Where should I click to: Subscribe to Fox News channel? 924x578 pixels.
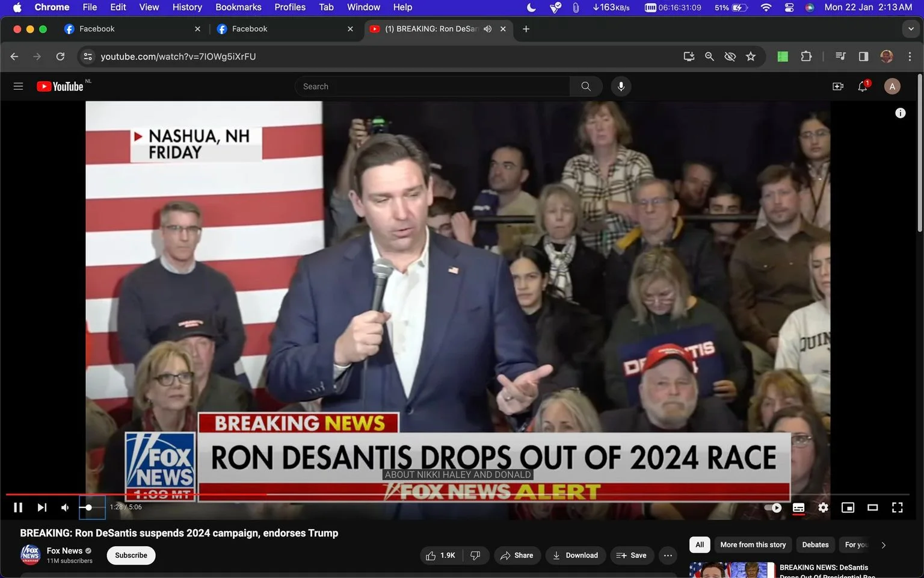[x=131, y=555]
